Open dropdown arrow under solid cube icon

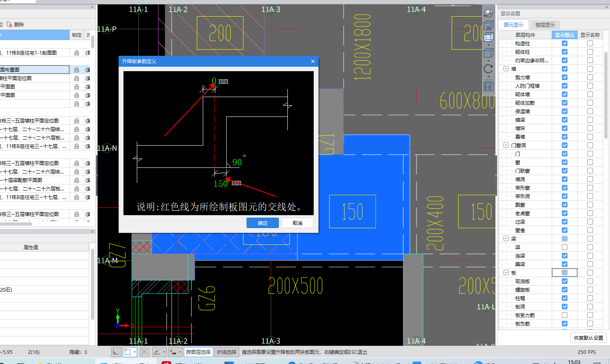point(489,60)
